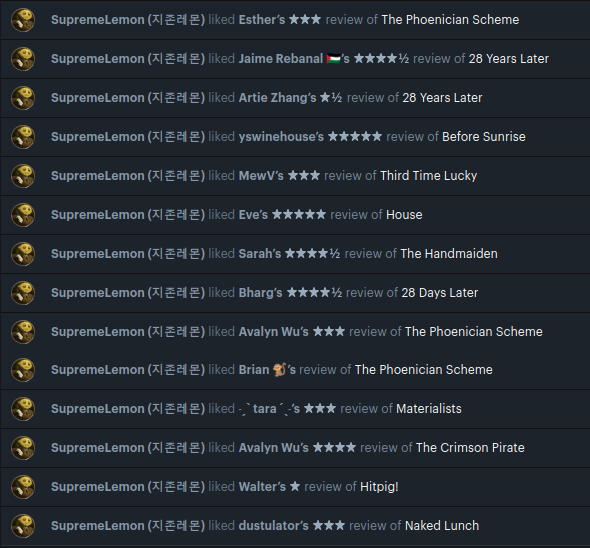
Task: Click the avatar in the Third Time Lucky row
Action: pyautogui.click(x=23, y=176)
